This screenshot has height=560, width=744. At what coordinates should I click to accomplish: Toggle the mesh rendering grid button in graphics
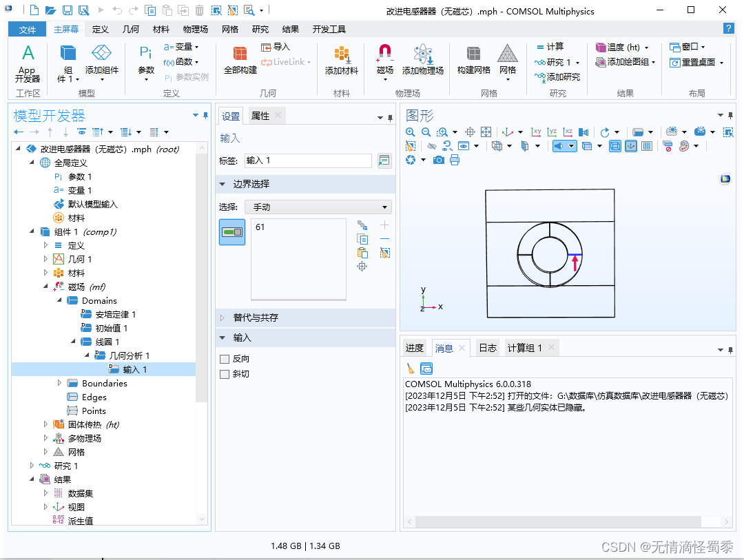click(647, 146)
